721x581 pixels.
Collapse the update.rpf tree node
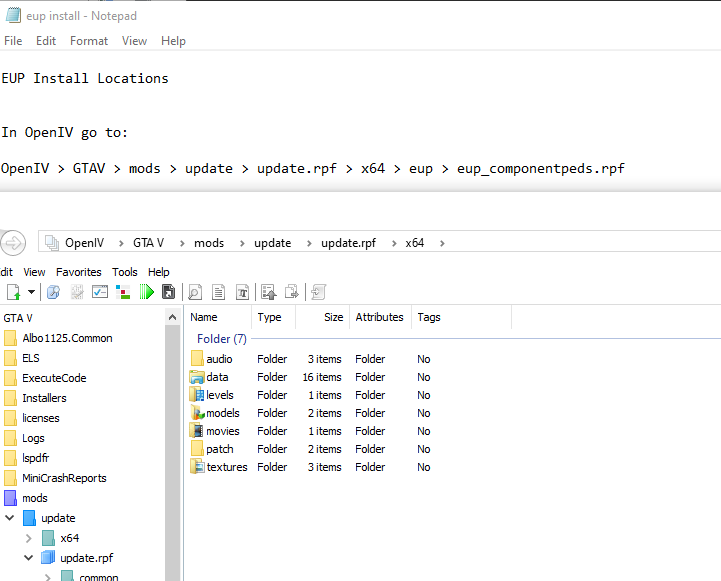click(x=29, y=558)
